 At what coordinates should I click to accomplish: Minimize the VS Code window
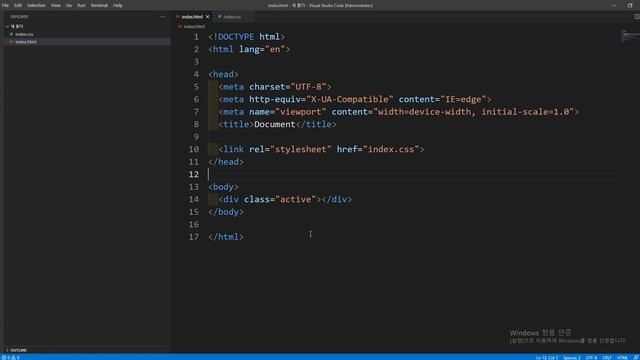(614, 5)
